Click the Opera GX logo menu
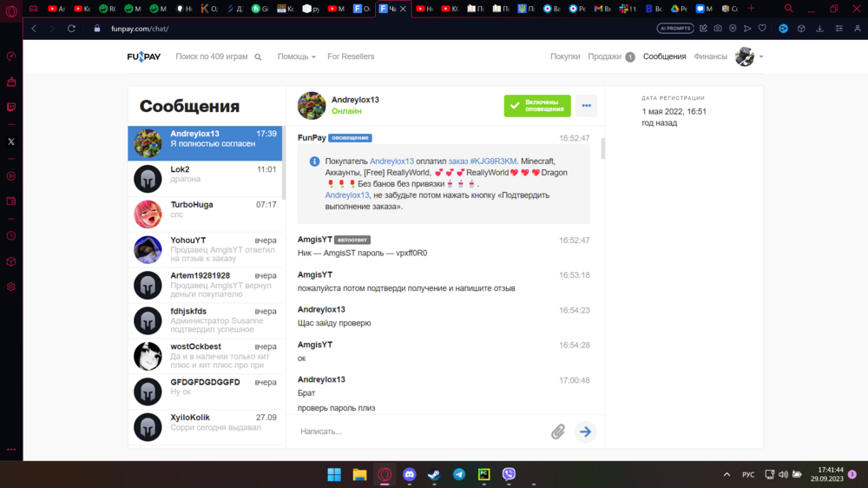 [11, 10]
